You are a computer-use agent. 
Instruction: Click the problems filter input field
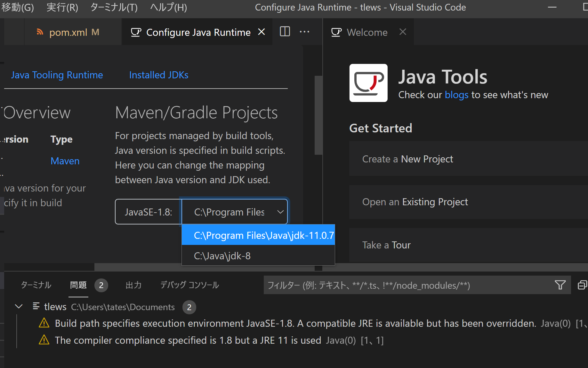click(408, 285)
